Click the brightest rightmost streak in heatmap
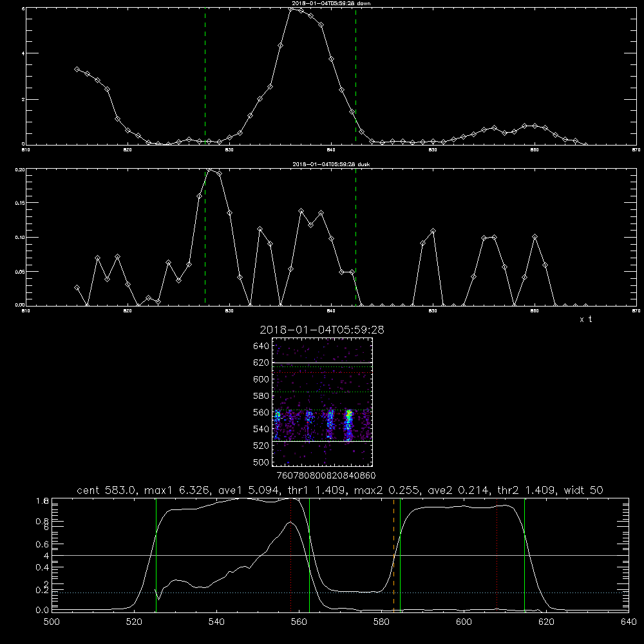The width and height of the screenshot is (644, 644). (348, 425)
